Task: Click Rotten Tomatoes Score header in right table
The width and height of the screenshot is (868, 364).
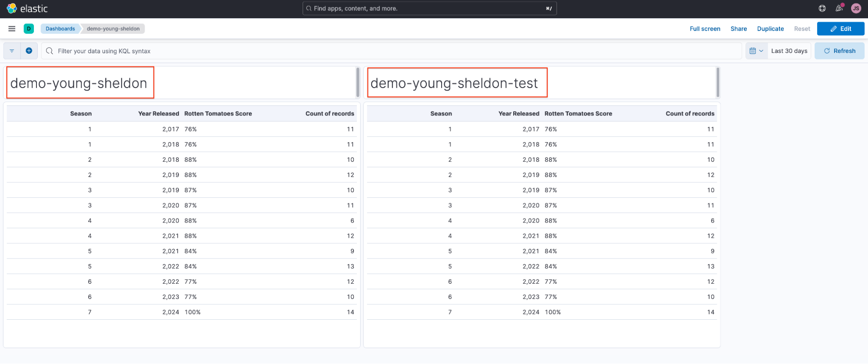Action: 578,114
